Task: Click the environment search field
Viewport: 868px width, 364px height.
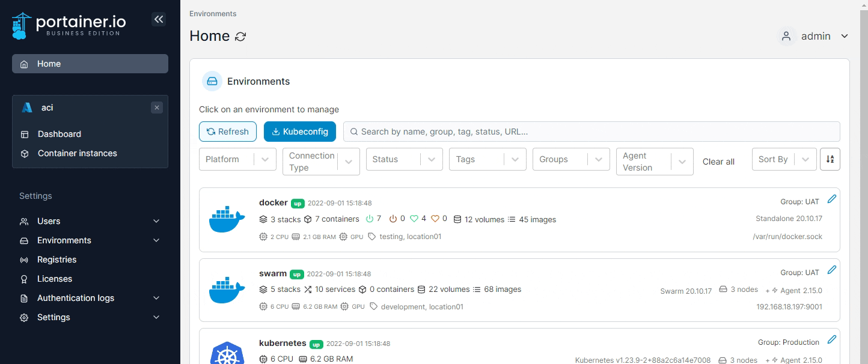Action: [591, 132]
